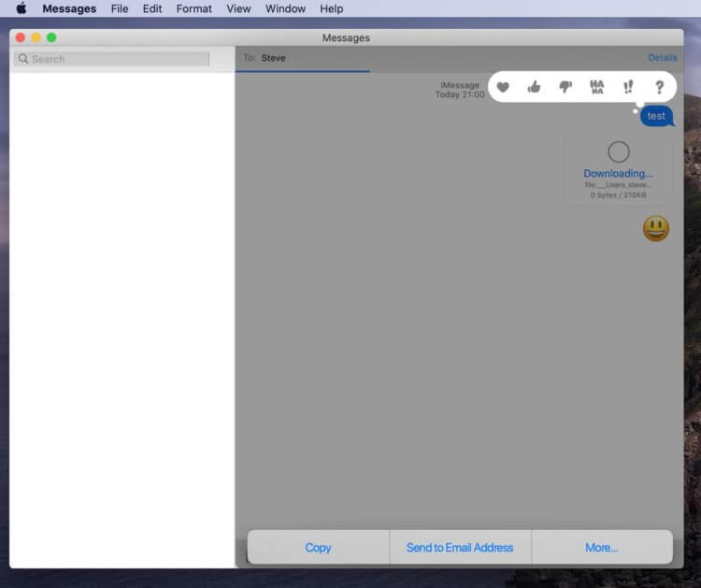Image resolution: width=701 pixels, height=588 pixels.
Task: Click the '0 bytes / 210KB' text
Action: pyautogui.click(x=618, y=195)
